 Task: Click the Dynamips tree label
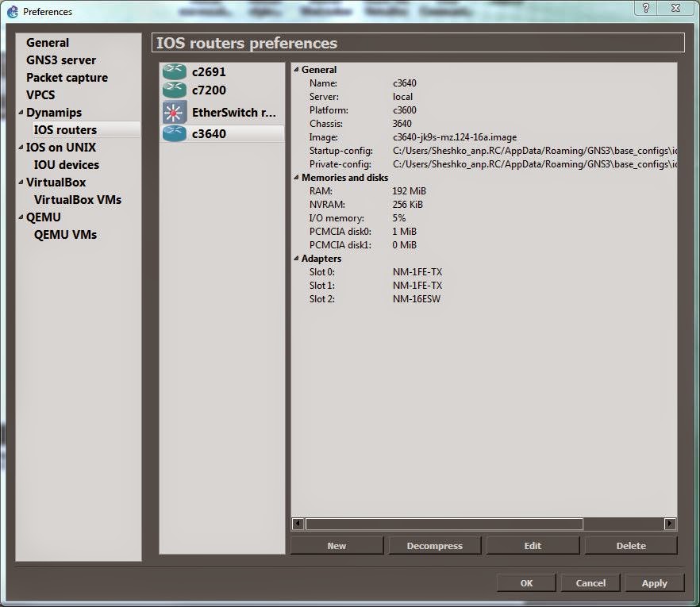pyautogui.click(x=54, y=113)
